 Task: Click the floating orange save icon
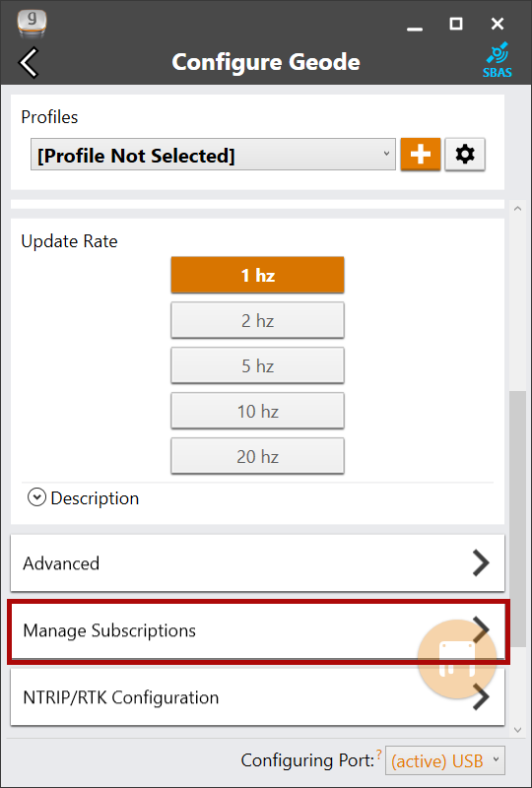[457, 659]
